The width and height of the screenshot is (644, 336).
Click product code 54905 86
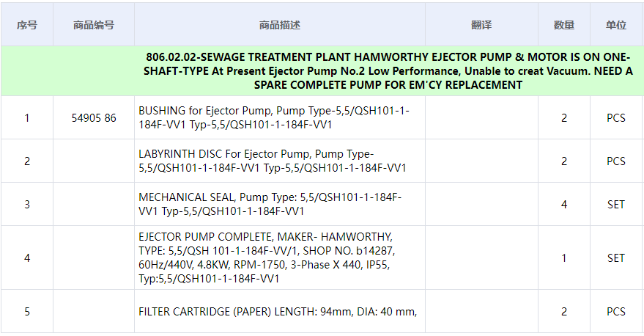tap(94, 118)
